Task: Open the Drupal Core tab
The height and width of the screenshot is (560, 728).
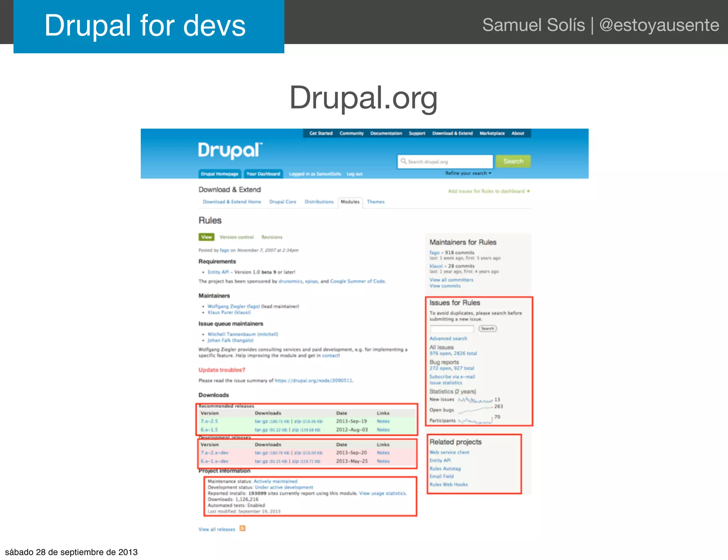Action: click(283, 202)
